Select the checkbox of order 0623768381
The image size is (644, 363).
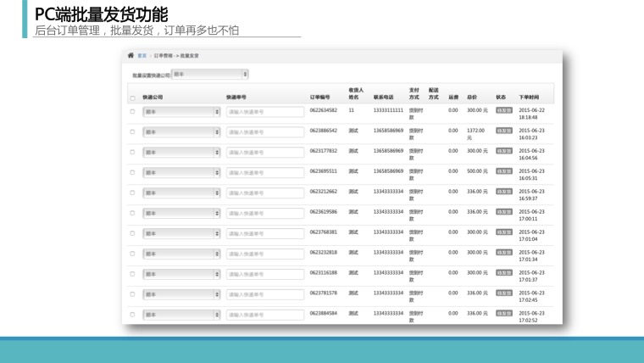click(x=132, y=233)
